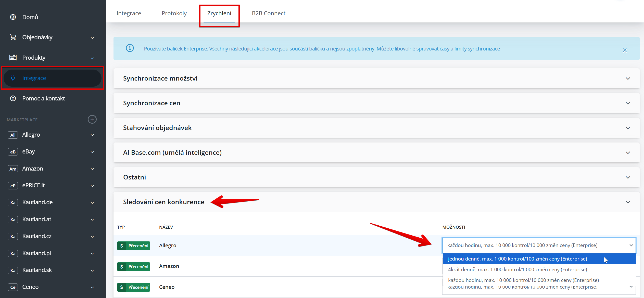Click the Objednávky shopping cart icon
Viewport: 644px width, 298px height.
(x=13, y=37)
